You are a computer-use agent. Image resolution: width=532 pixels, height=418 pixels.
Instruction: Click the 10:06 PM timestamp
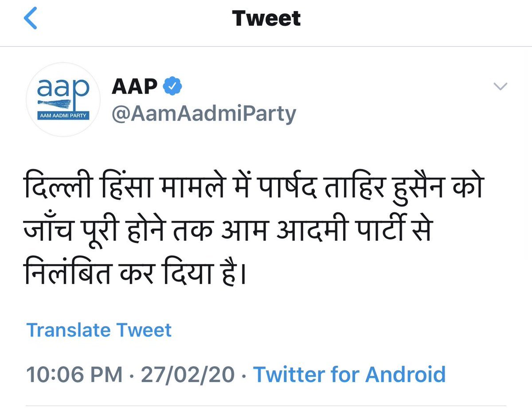(74, 375)
